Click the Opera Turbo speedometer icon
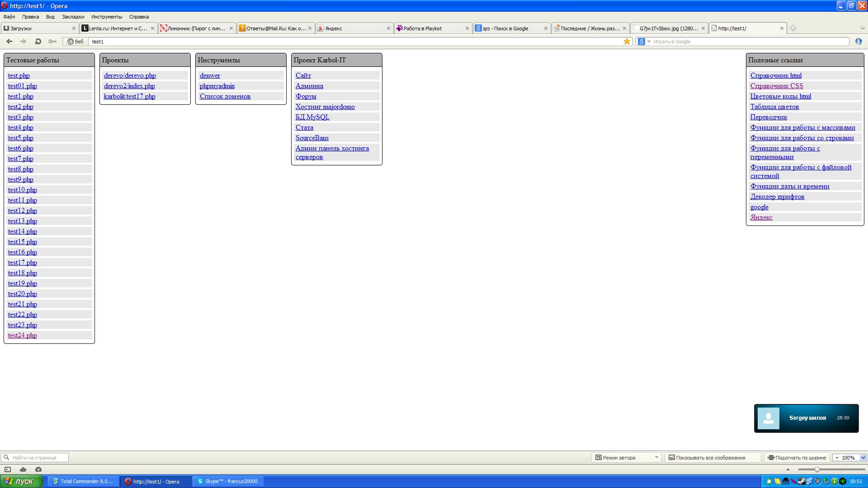Image resolution: width=868 pixels, height=488 pixels. (38, 469)
